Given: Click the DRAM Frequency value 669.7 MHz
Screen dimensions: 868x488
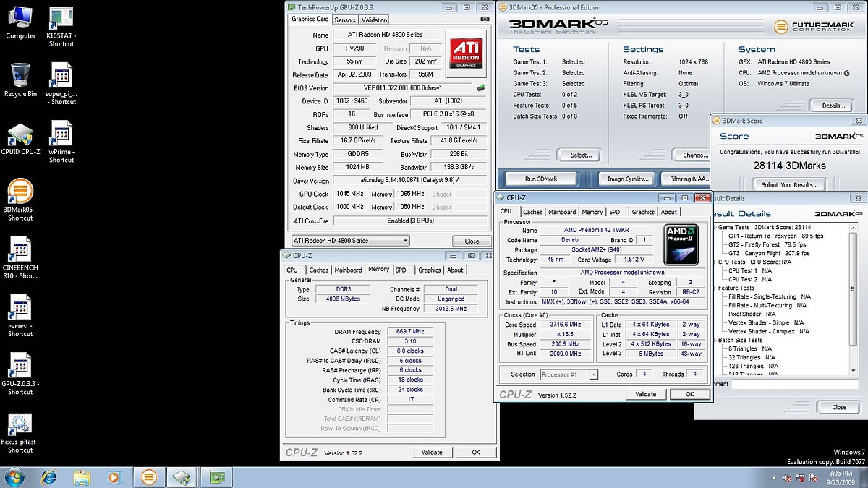Looking at the screenshot, I should click(411, 332).
